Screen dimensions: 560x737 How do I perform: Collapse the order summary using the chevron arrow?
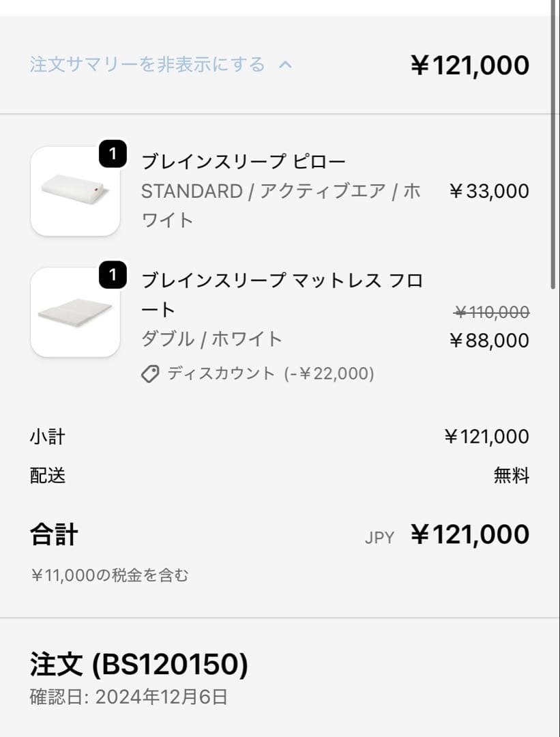click(x=286, y=65)
